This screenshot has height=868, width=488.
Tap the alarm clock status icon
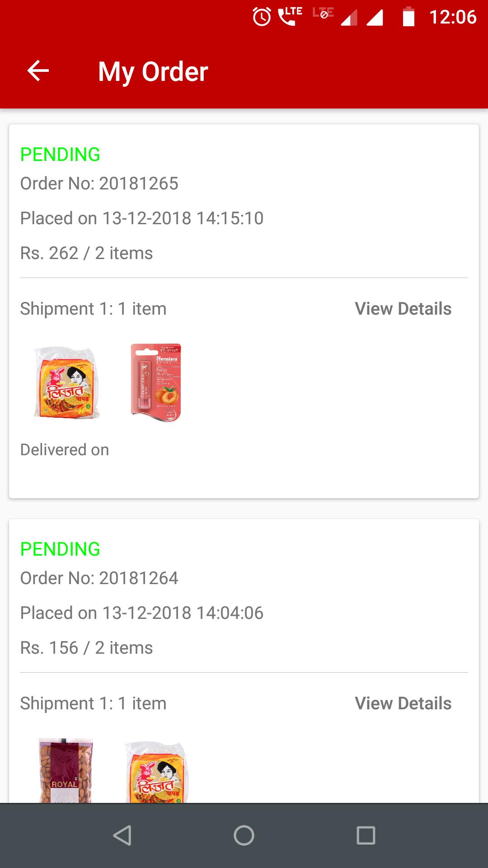262,17
